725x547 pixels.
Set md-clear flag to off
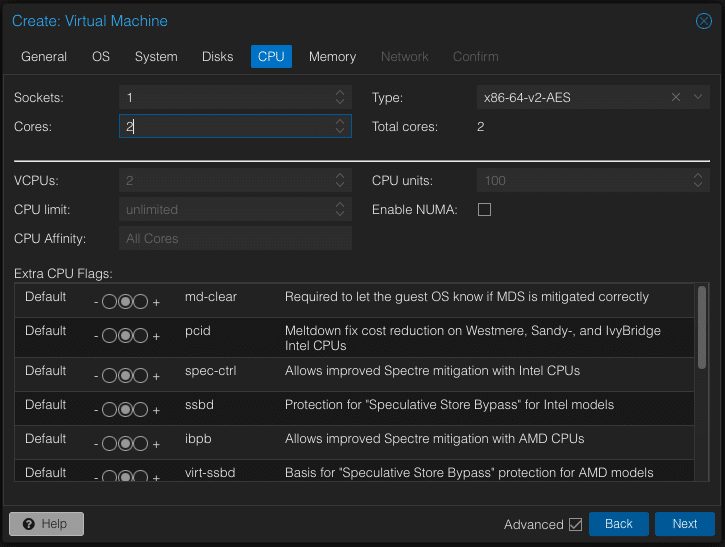pyautogui.click(x=109, y=301)
